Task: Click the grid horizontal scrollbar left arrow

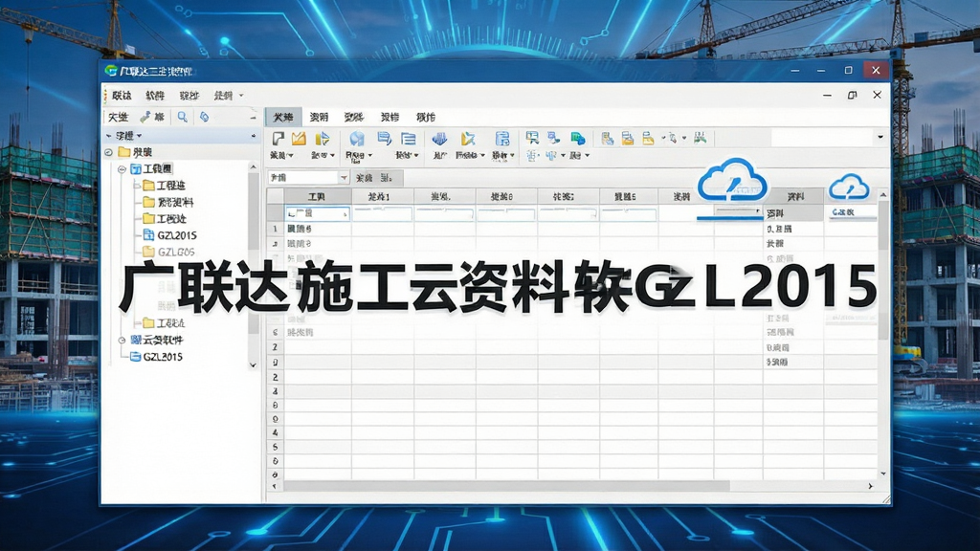Action: (x=275, y=486)
